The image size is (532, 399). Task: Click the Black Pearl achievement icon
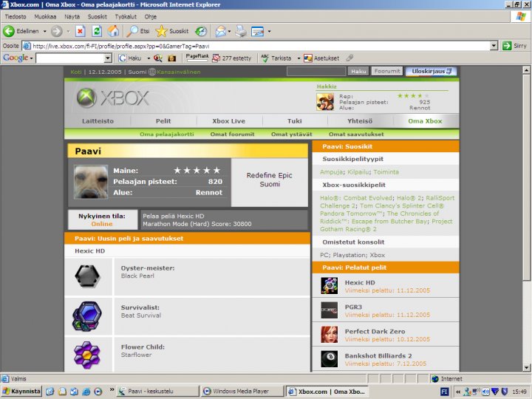[87, 276]
